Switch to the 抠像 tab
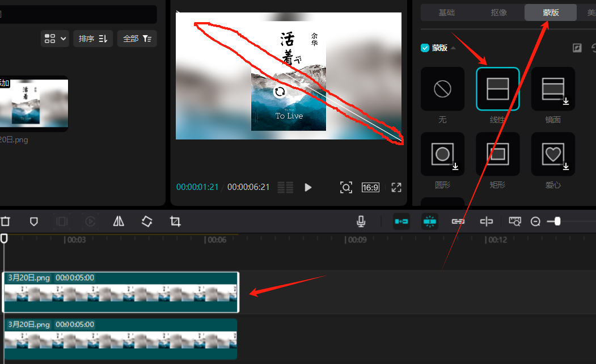 pos(498,12)
